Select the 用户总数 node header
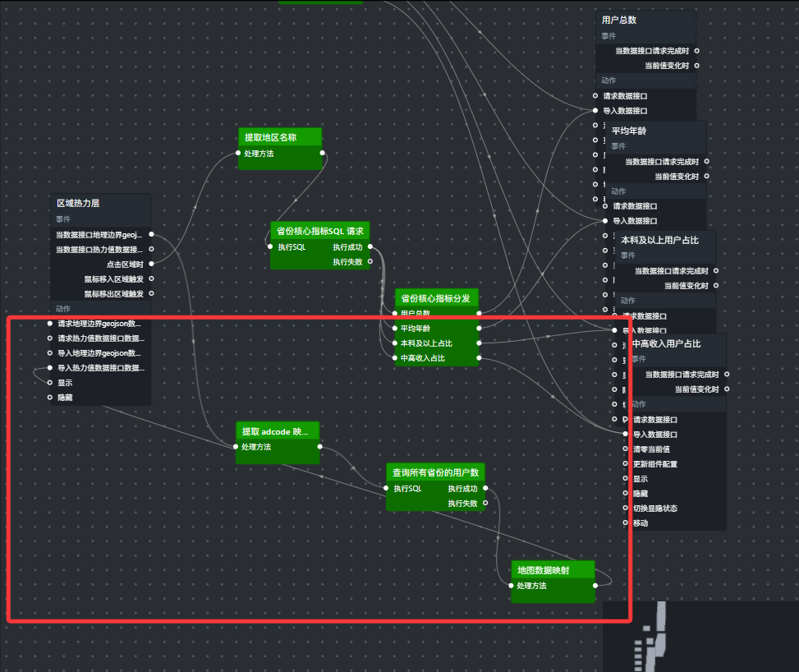 pos(645,20)
